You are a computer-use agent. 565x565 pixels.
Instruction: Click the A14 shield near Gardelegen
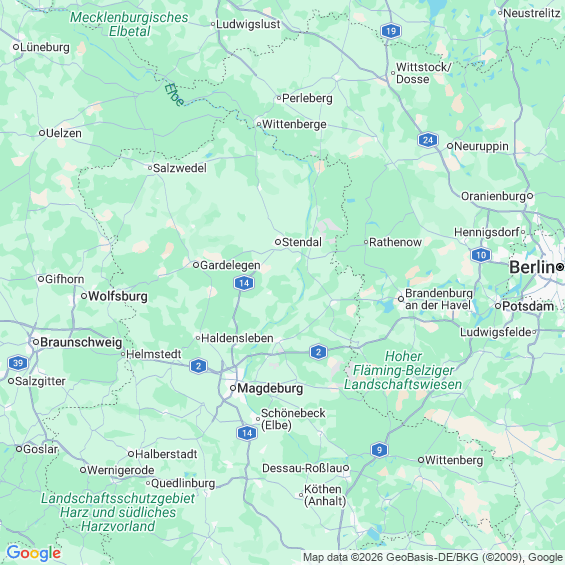(x=244, y=283)
